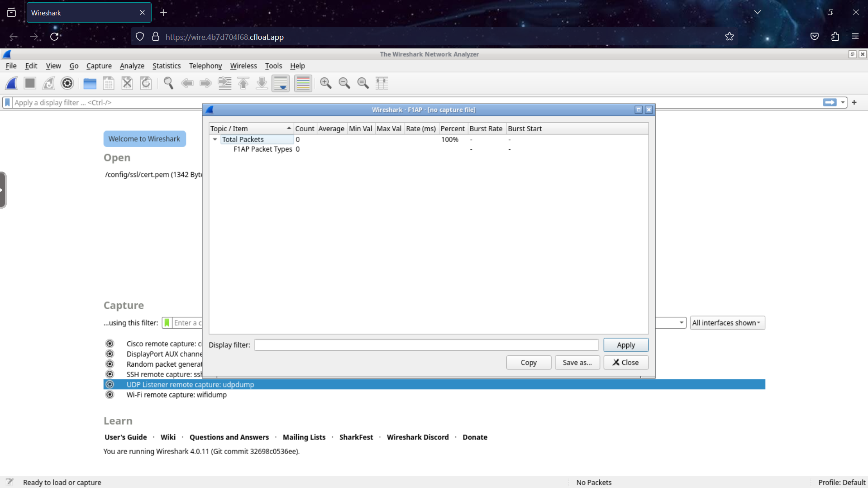Bookmark this page with star icon
The width and height of the screenshot is (868, 488).
pos(729,37)
